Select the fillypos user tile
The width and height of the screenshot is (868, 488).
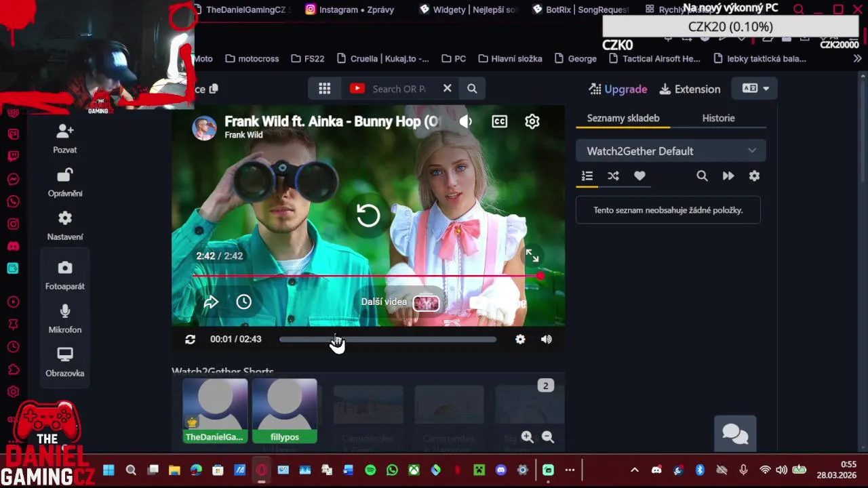coord(284,411)
